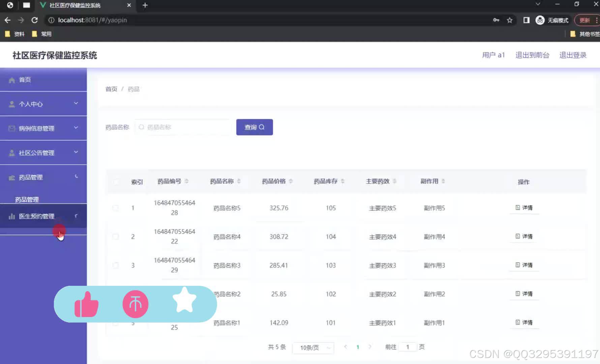600x364 pixels.
Task: View 详情 for 药品名称3
Action: (524, 265)
